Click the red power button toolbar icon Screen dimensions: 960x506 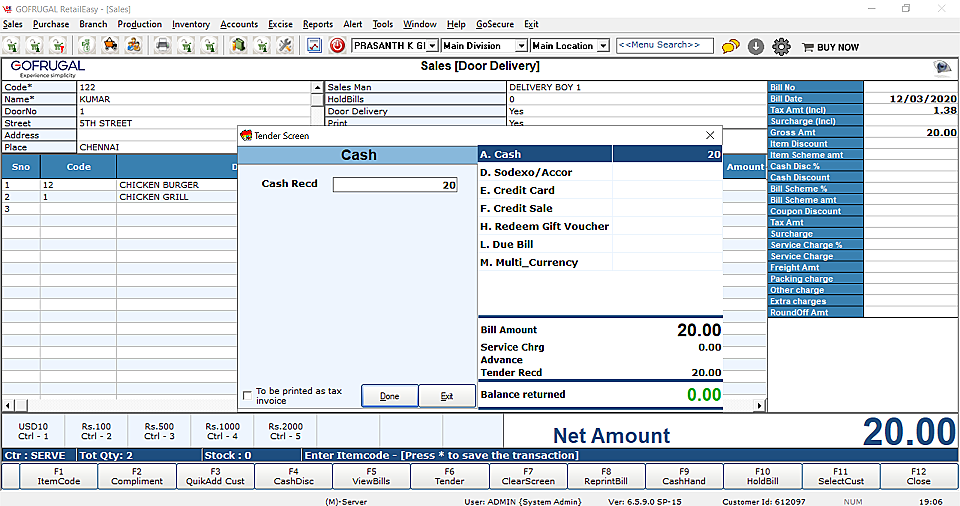(337, 45)
